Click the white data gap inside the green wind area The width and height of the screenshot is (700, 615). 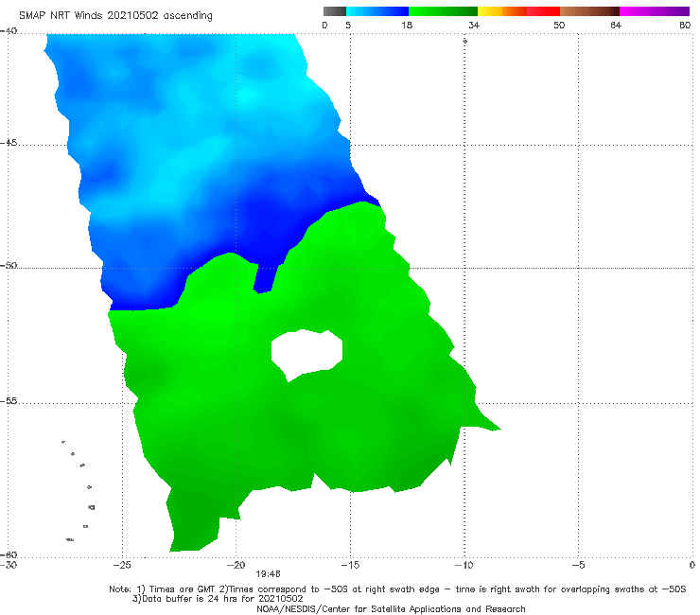(x=306, y=354)
